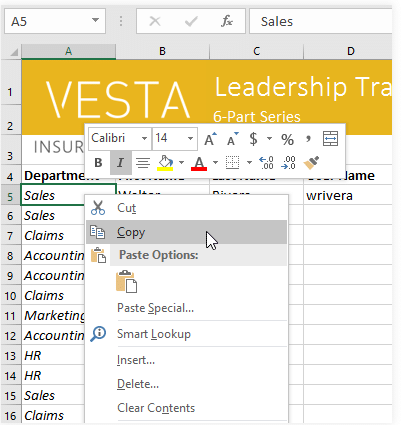Select column B header
Viewport: 403px width, 425px height.
pyautogui.click(x=163, y=51)
